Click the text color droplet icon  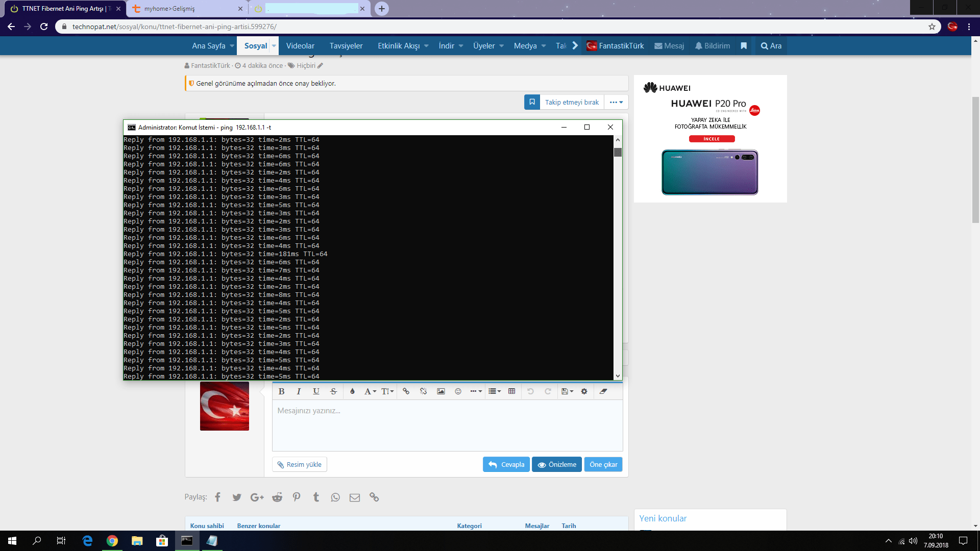tap(352, 391)
